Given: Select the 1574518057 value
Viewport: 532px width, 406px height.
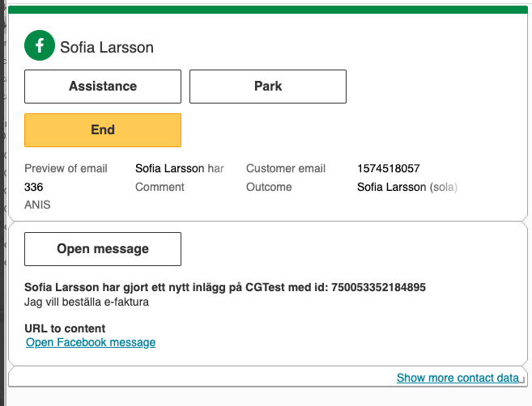Looking at the screenshot, I should pos(388,169).
